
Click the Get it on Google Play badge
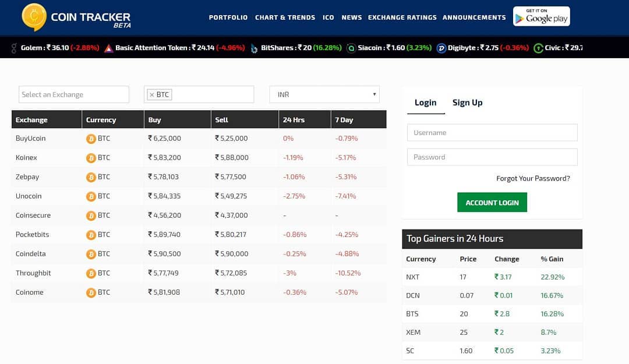(542, 16)
